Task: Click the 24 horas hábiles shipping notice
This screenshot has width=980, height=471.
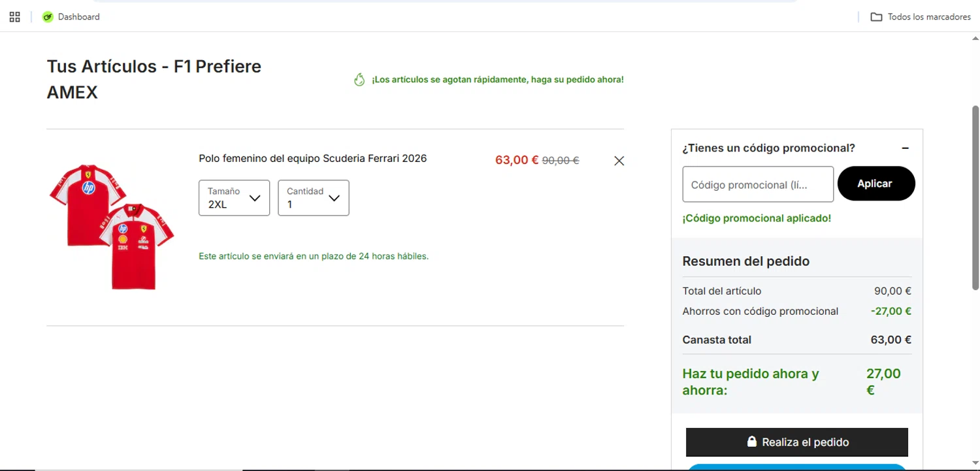Action: coord(314,256)
